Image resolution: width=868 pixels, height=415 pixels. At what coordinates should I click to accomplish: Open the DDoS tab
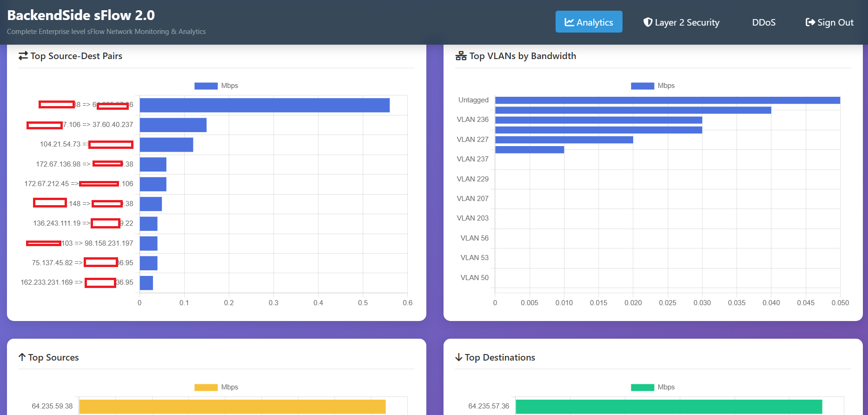[x=763, y=22]
